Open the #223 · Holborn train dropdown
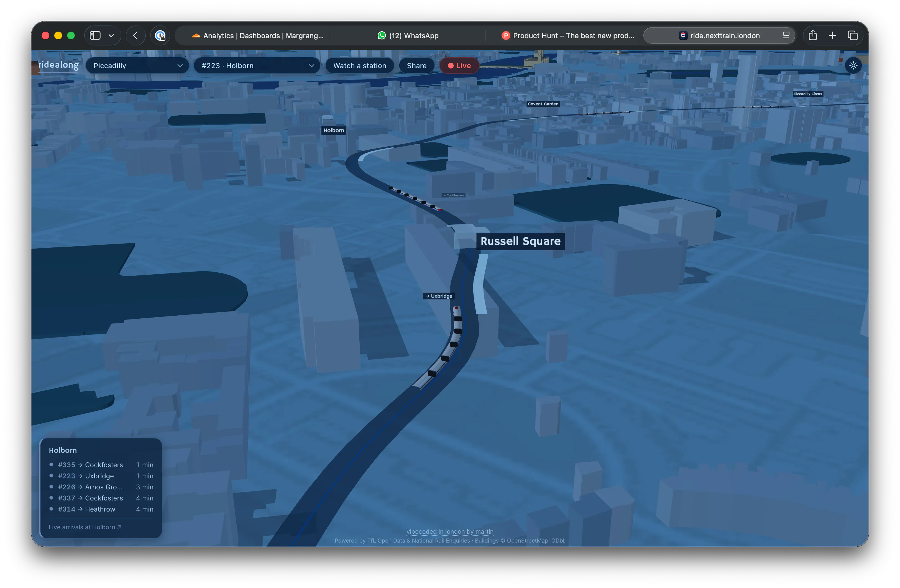900x588 pixels. pyautogui.click(x=257, y=65)
